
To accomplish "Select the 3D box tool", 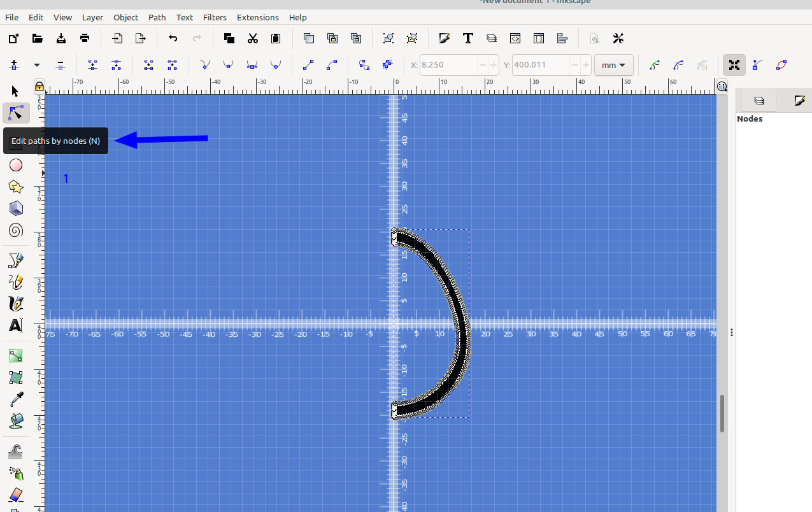I will pyautogui.click(x=16, y=208).
